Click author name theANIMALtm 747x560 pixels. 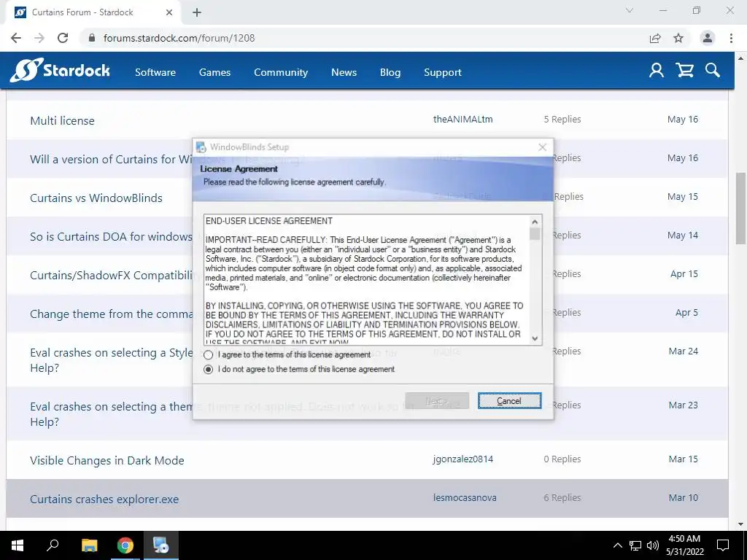463,119
